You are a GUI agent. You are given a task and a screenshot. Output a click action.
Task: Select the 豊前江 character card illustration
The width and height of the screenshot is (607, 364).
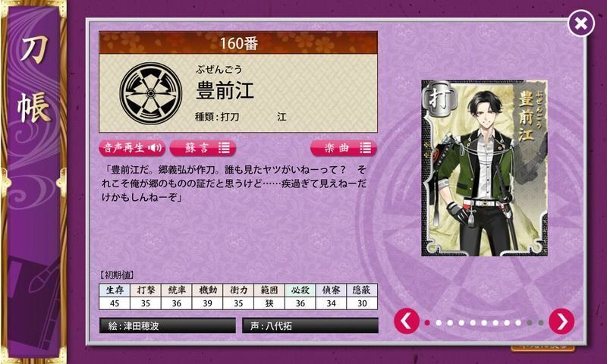[484, 168]
